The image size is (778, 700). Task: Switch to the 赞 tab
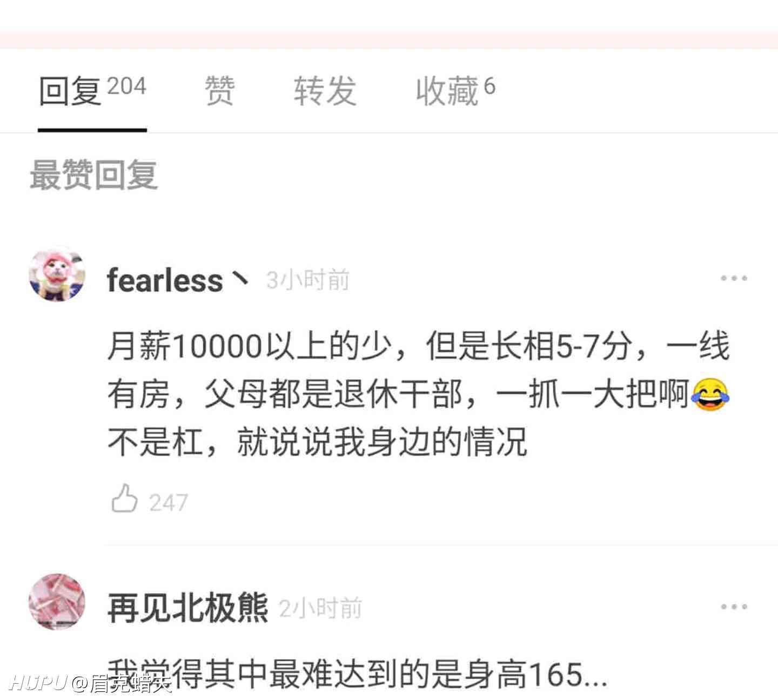coord(219,90)
